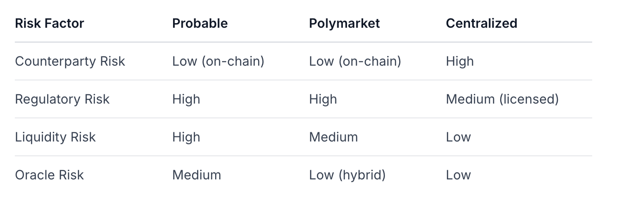Click Probable's Liquidity Risk value
The width and height of the screenshot is (644, 209).
(186, 137)
